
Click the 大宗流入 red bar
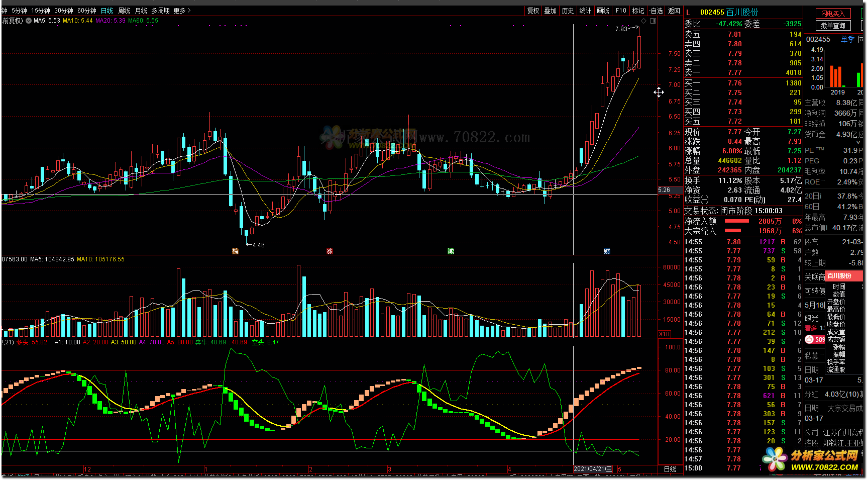[733, 231]
